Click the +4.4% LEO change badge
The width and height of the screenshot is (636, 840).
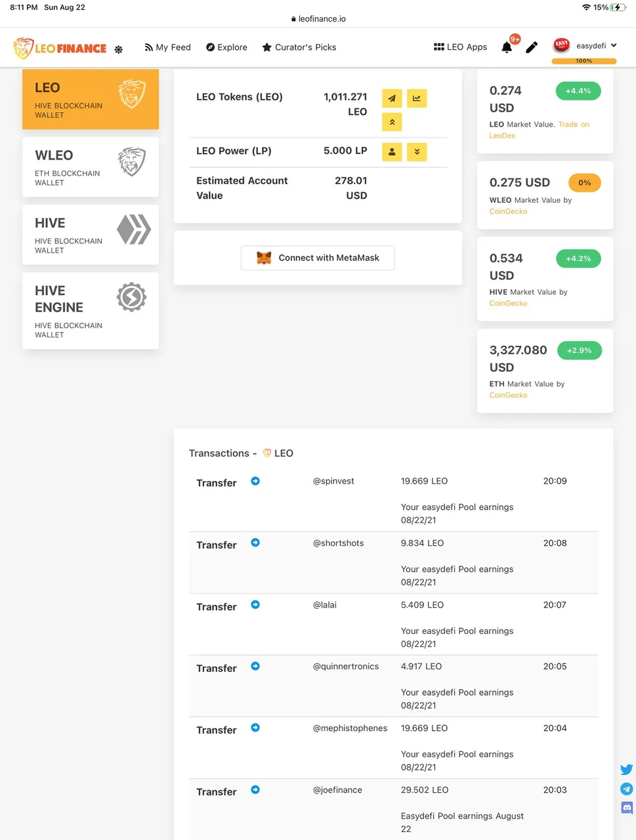click(578, 91)
